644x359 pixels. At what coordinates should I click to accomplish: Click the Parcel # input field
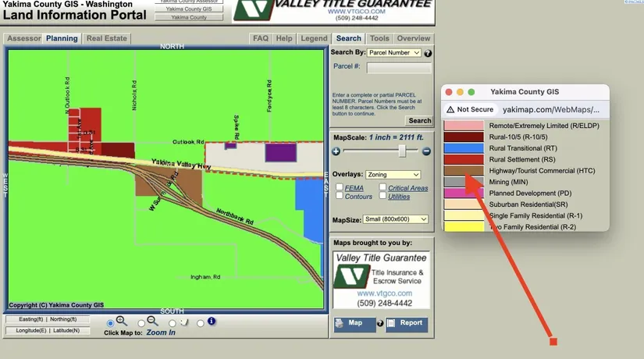(399, 68)
